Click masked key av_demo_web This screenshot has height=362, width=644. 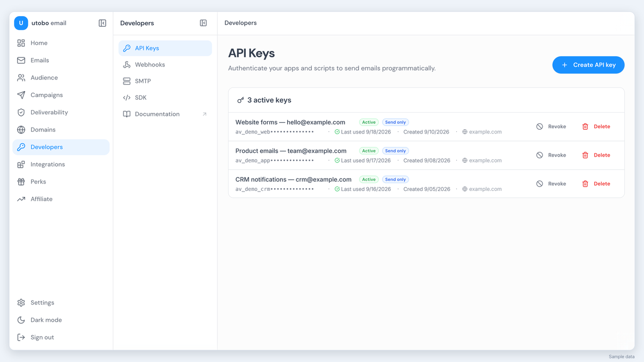click(275, 132)
